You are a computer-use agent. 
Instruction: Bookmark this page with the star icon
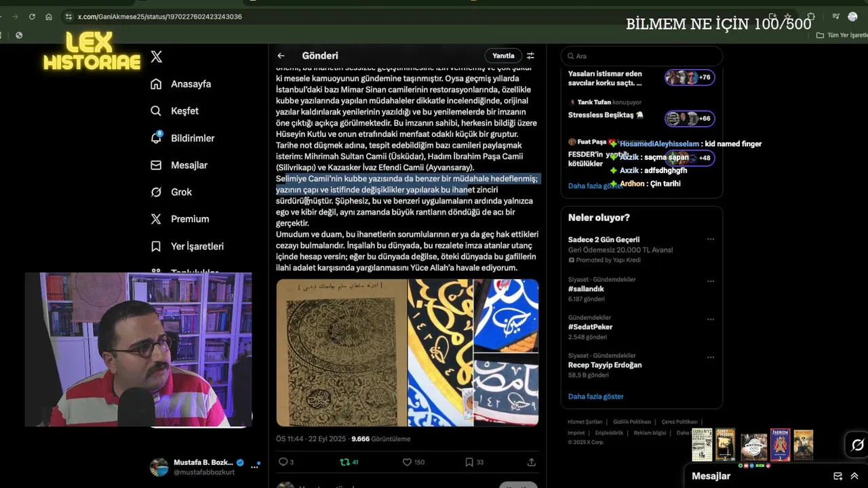pyautogui.click(x=787, y=16)
